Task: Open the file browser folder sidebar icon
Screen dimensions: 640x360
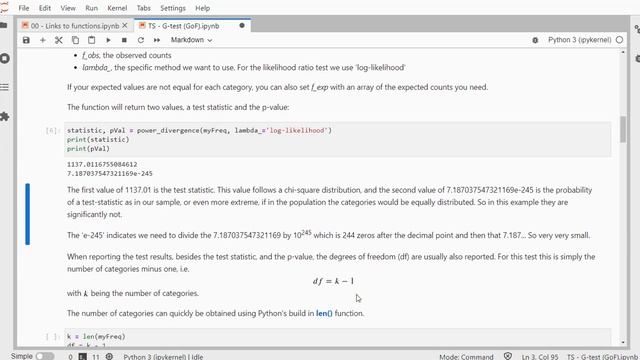Action: coord(4,25)
